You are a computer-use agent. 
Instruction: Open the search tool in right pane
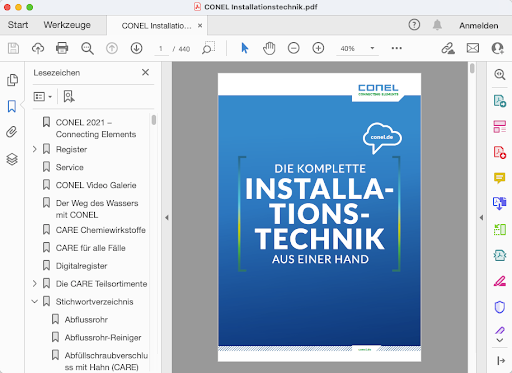500,74
